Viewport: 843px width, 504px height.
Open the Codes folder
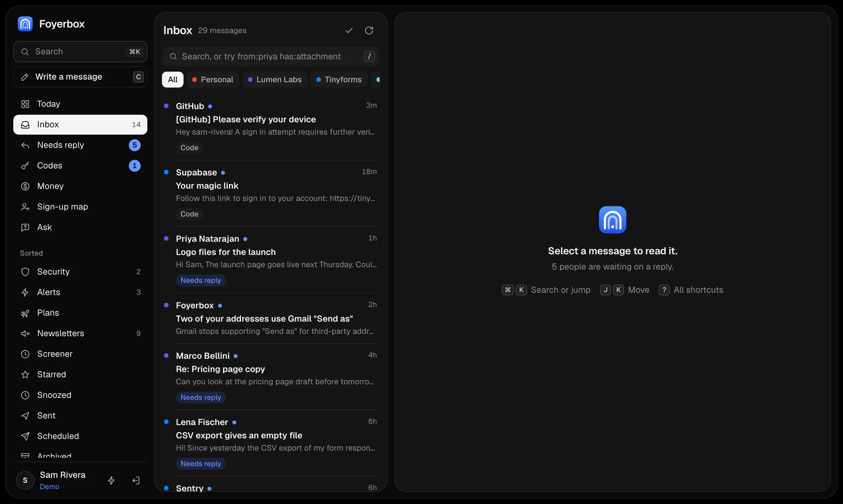[x=80, y=166]
